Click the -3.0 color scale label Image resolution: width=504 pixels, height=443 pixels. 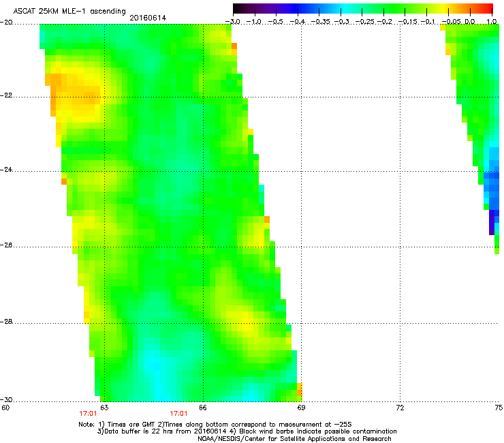(232, 22)
